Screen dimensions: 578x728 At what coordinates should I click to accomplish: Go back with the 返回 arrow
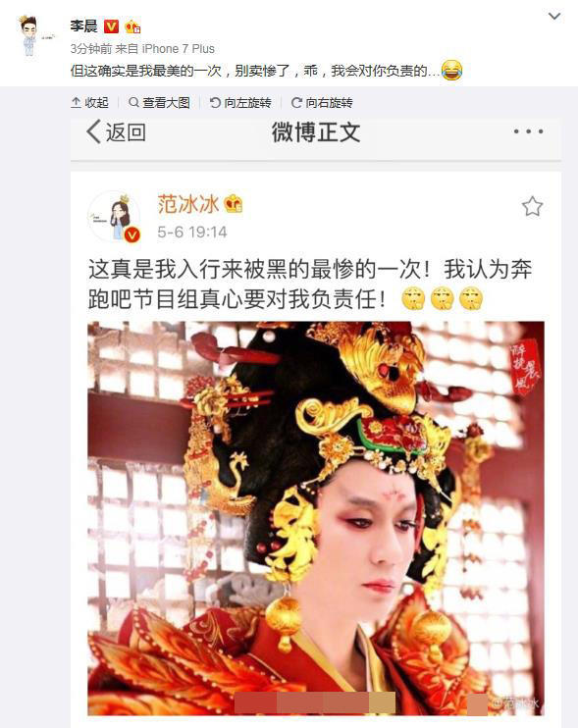click(x=116, y=132)
